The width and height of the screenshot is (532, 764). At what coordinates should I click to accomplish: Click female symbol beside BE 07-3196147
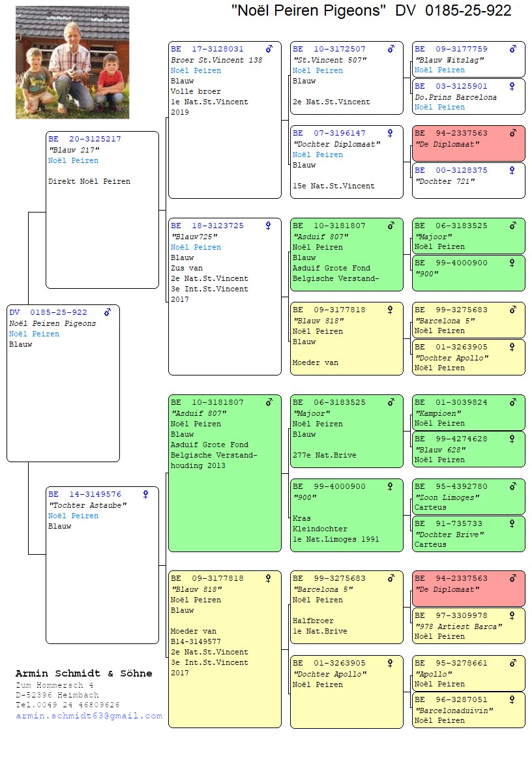click(x=390, y=133)
